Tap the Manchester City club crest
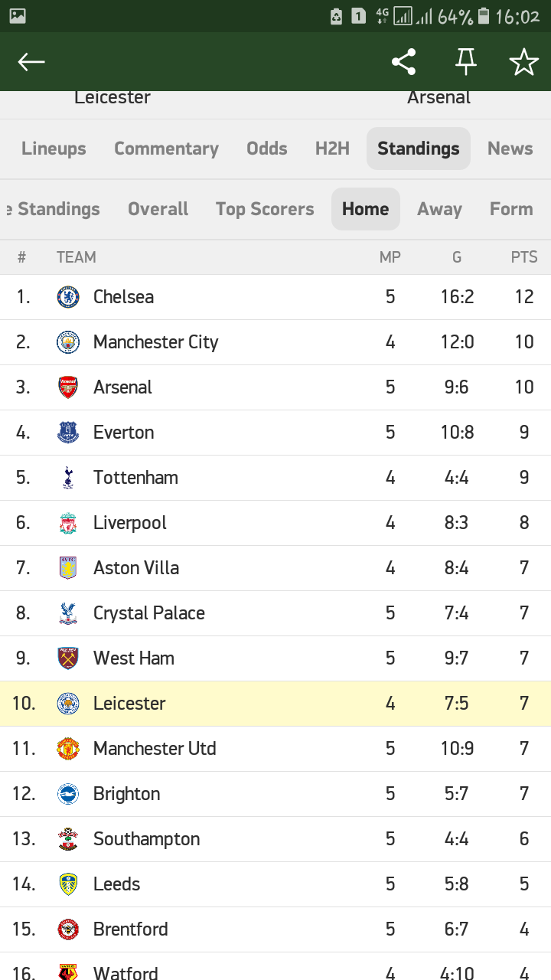The height and width of the screenshot is (980, 551). coord(68,342)
